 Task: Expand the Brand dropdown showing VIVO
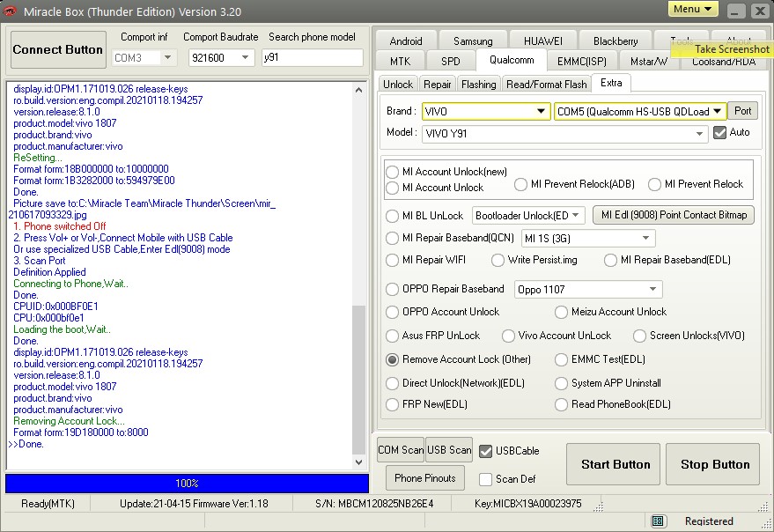pos(542,112)
